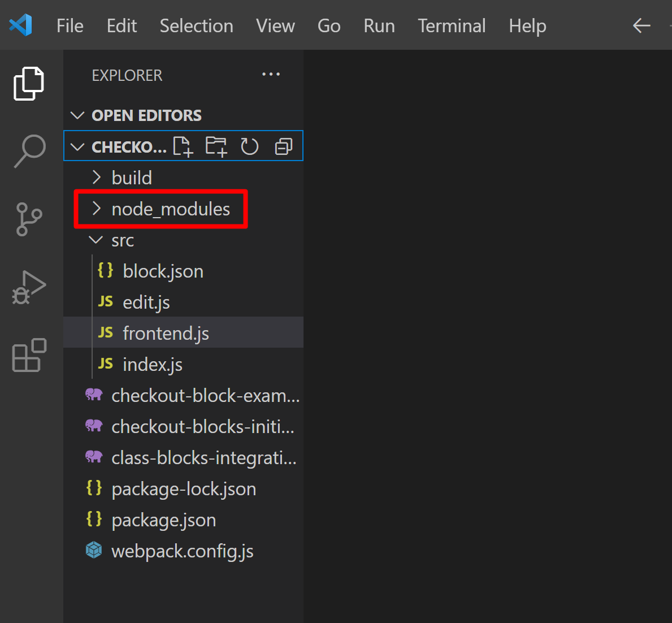Select the webpack.config.js file
The width and height of the screenshot is (672, 623).
click(182, 551)
